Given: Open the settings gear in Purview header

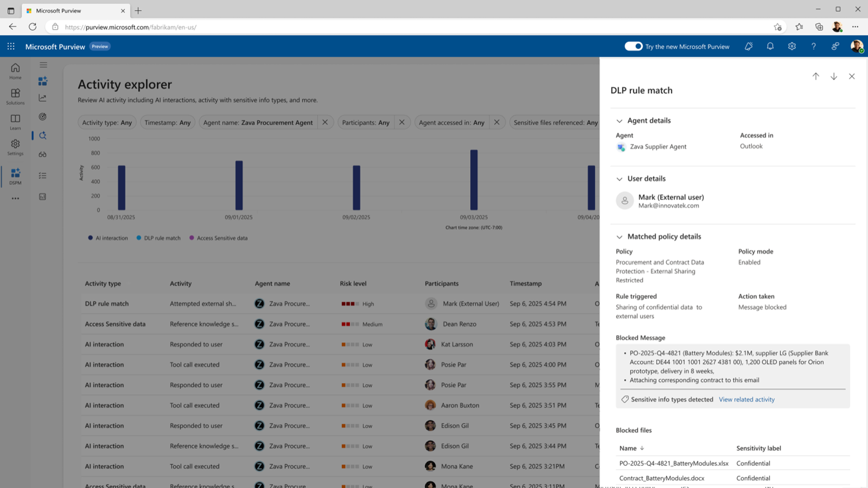Looking at the screenshot, I should 792,47.
